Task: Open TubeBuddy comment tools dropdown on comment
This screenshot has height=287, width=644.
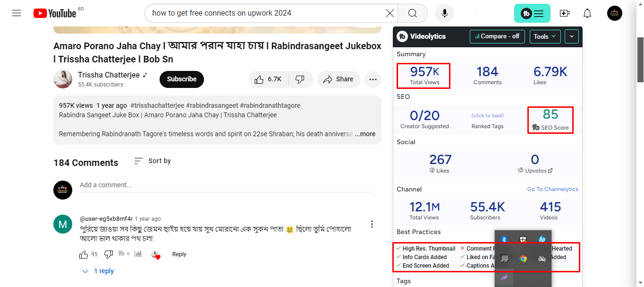Action: click(124, 254)
